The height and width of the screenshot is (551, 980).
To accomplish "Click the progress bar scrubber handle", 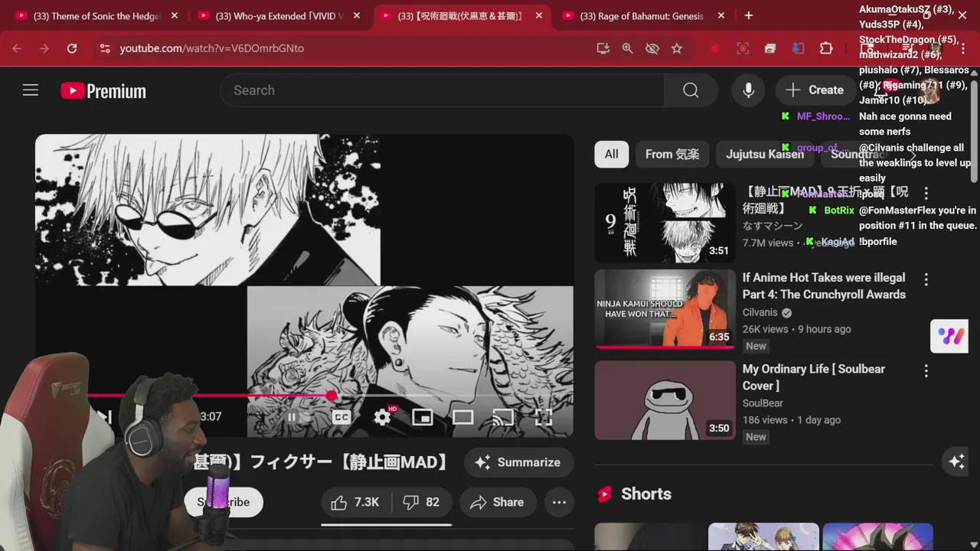I will (332, 396).
